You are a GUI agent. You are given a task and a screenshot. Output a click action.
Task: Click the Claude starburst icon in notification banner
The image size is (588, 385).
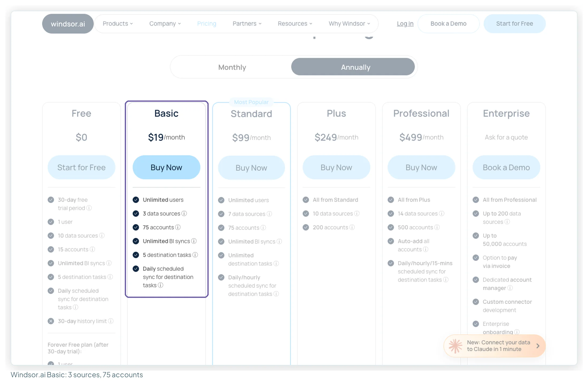(x=455, y=346)
